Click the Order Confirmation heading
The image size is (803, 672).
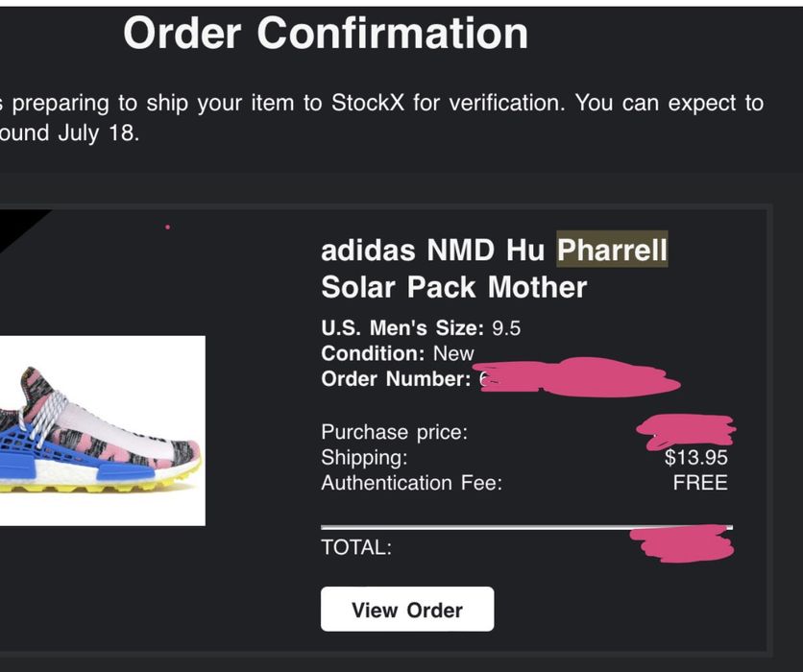pyautogui.click(x=326, y=34)
